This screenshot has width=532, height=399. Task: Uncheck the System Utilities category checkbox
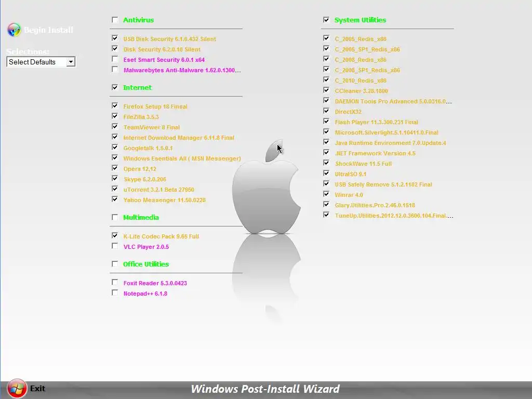(x=326, y=20)
